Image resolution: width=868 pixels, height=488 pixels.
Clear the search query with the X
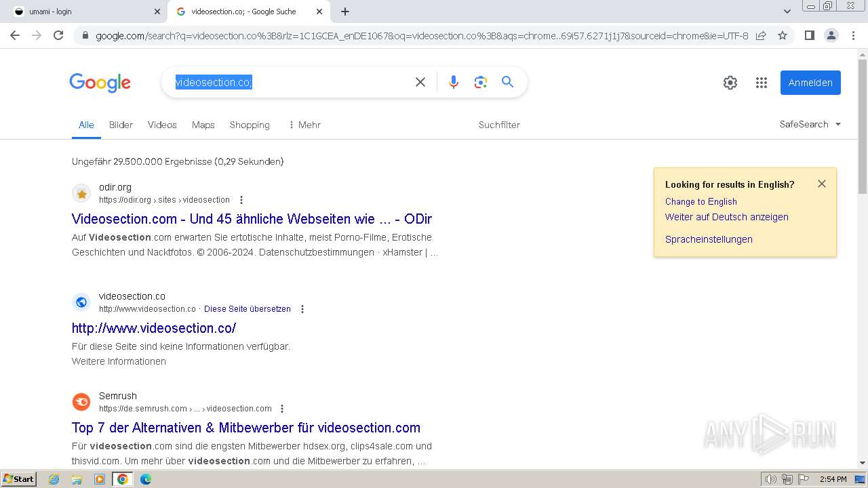click(x=420, y=82)
